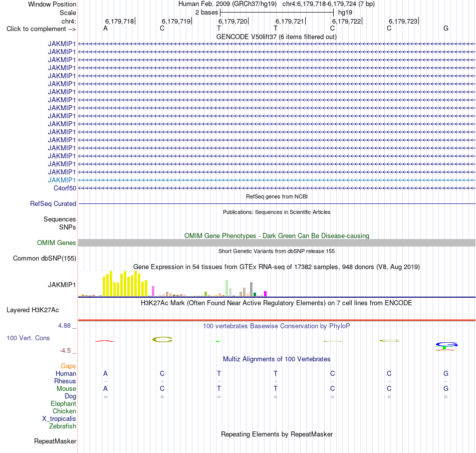Click base A in the ruler sequence row

coord(105,29)
